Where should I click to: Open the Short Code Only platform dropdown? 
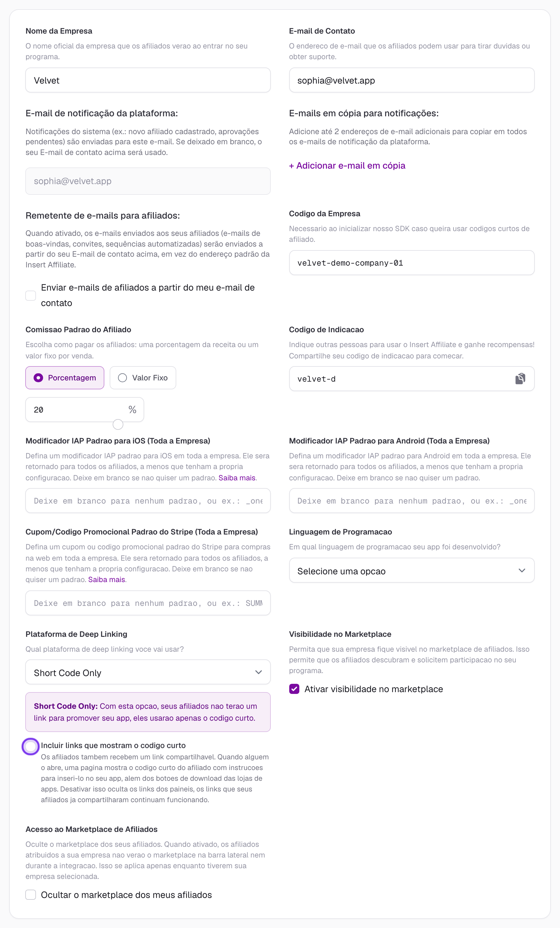point(148,672)
